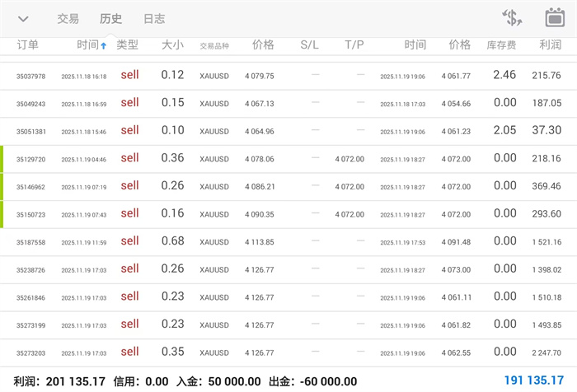Open the calendar date range icon
The image size is (577, 392).
pyautogui.click(x=554, y=18)
